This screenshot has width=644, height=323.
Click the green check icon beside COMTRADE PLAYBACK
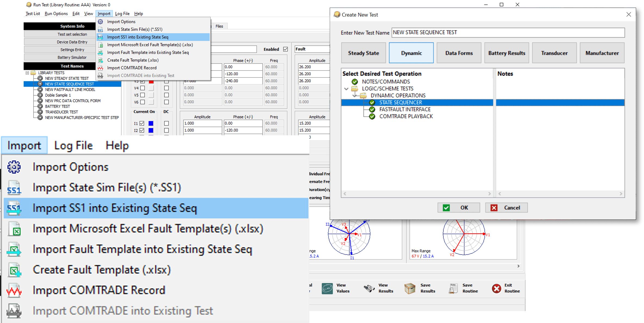point(372,116)
